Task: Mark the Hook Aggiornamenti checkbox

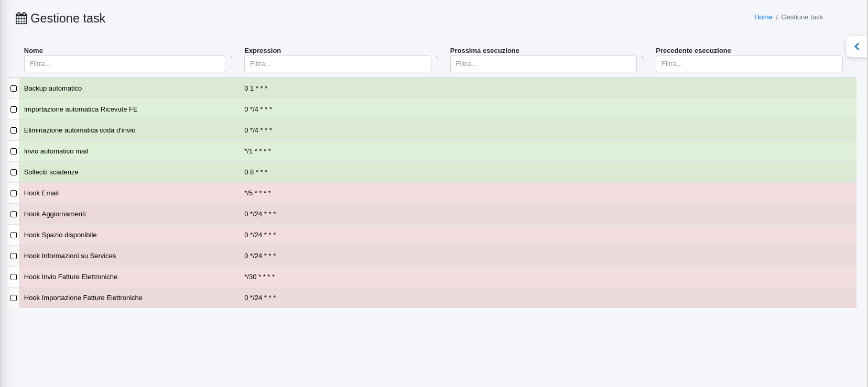Action: tap(14, 214)
